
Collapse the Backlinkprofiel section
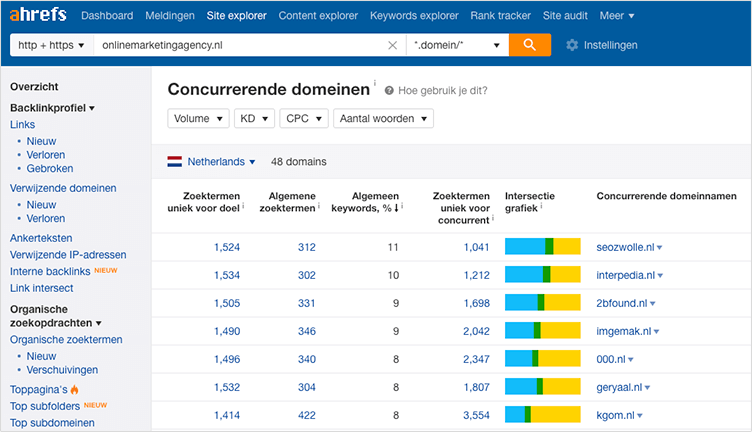[x=52, y=108]
